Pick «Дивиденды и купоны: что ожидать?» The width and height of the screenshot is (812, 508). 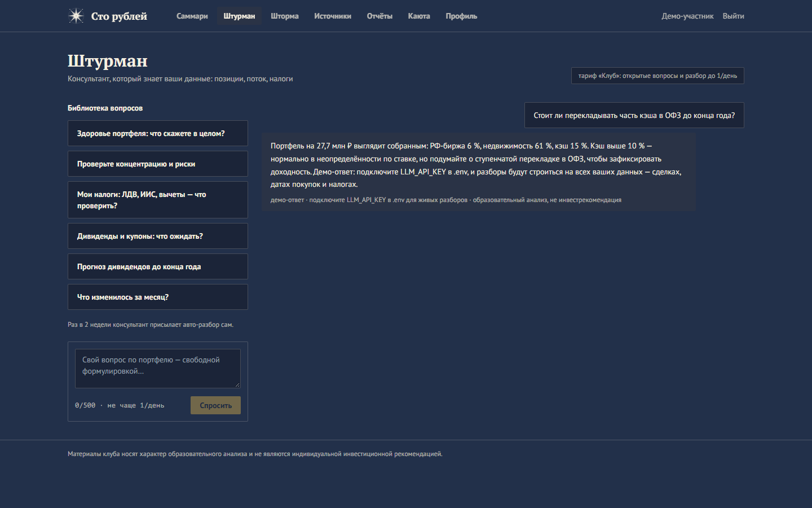pos(158,236)
